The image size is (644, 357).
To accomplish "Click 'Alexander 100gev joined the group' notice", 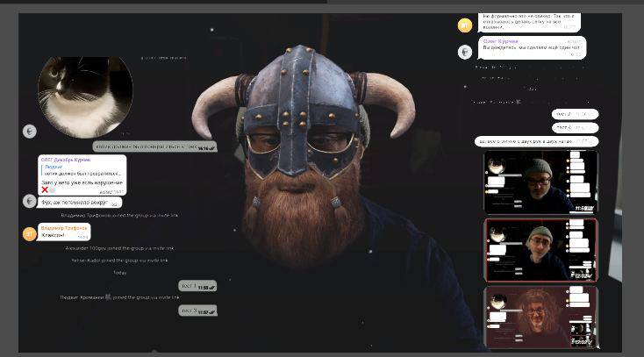I will [119, 248].
